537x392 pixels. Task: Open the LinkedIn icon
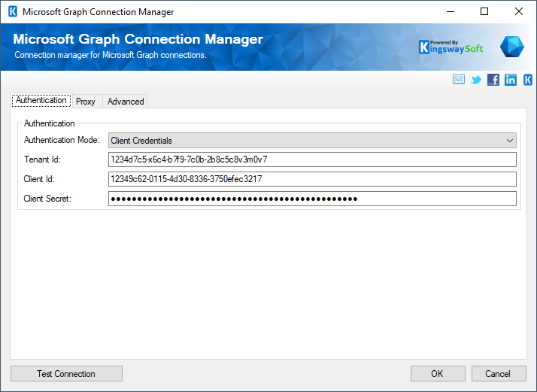click(510, 80)
